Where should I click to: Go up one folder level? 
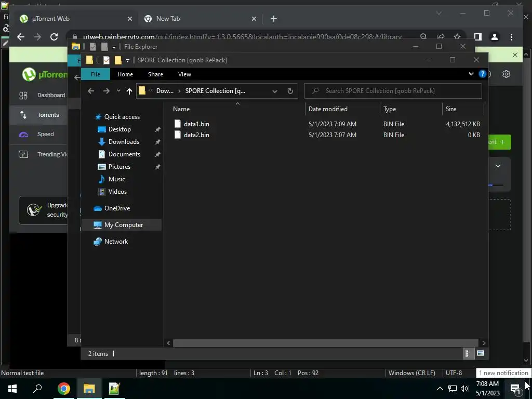tap(129, 91)
